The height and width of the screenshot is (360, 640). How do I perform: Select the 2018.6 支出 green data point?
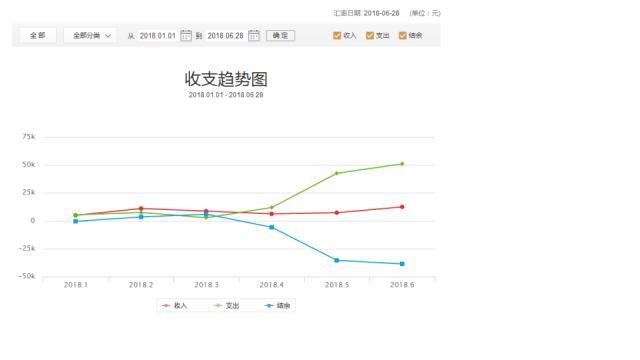click(402, 164)
